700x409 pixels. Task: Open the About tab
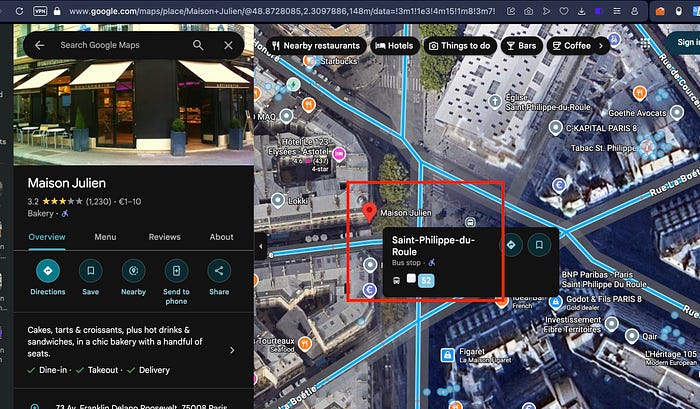pos(221,237)
